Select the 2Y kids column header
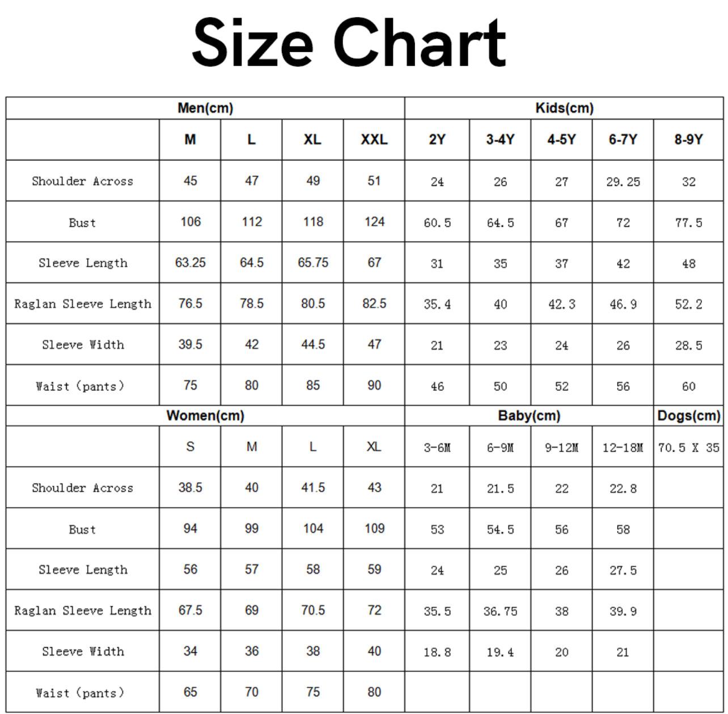This screenshot has width=728, height=714. click(x=437, y=140)
